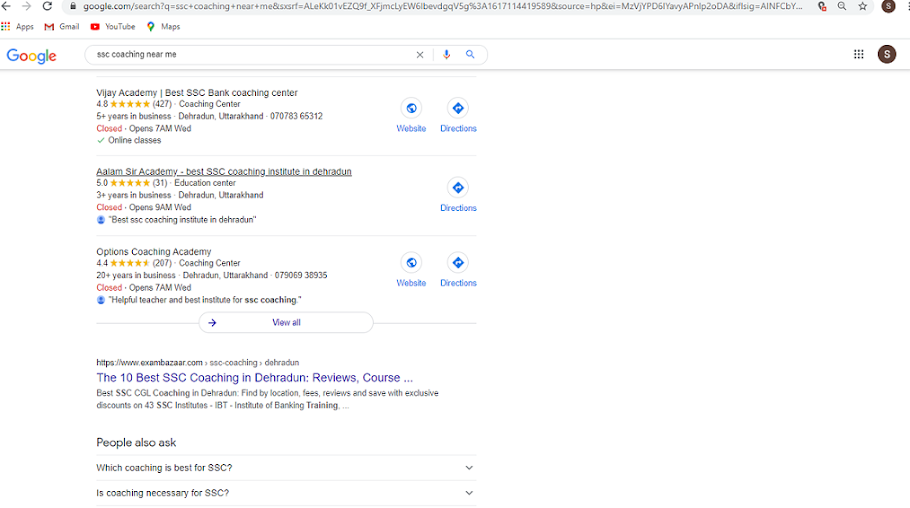The image size is (910, 508).
Task: Run the search with the magnifier icon
Action: (x=470, y=55)
